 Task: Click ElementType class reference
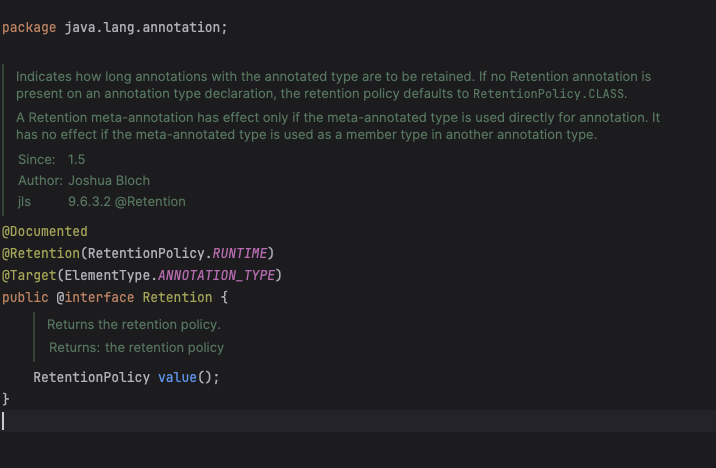pyautogui.click(x=107, y=275)
